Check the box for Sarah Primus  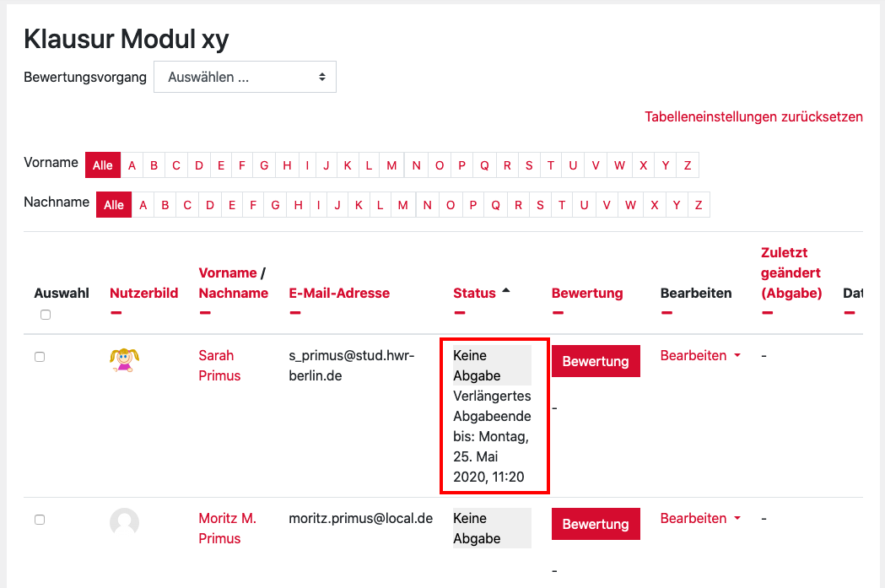(40, 357)
